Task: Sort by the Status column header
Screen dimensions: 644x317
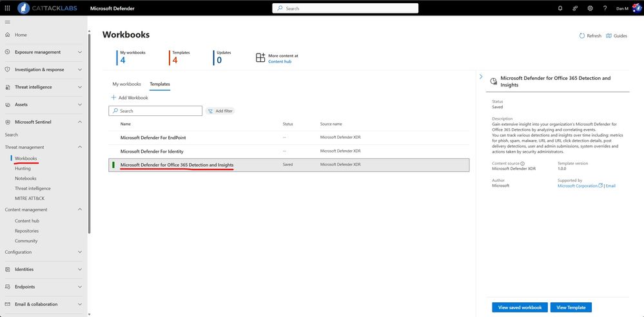Action: 288,124
